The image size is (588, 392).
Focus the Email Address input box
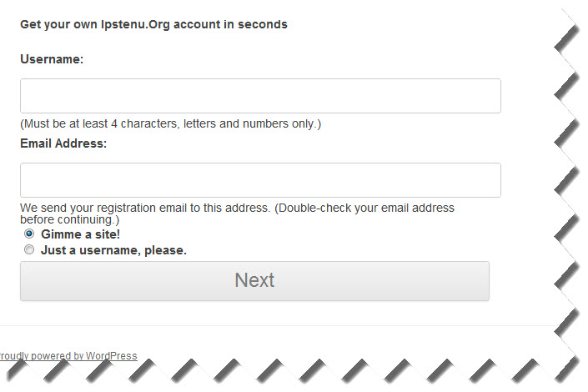click(x=260, y=180)
